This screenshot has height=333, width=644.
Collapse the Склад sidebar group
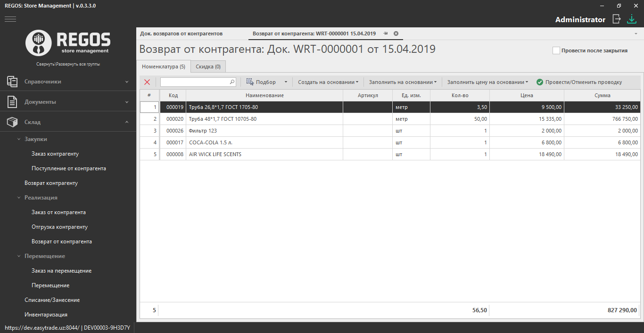tap(126, 122)
